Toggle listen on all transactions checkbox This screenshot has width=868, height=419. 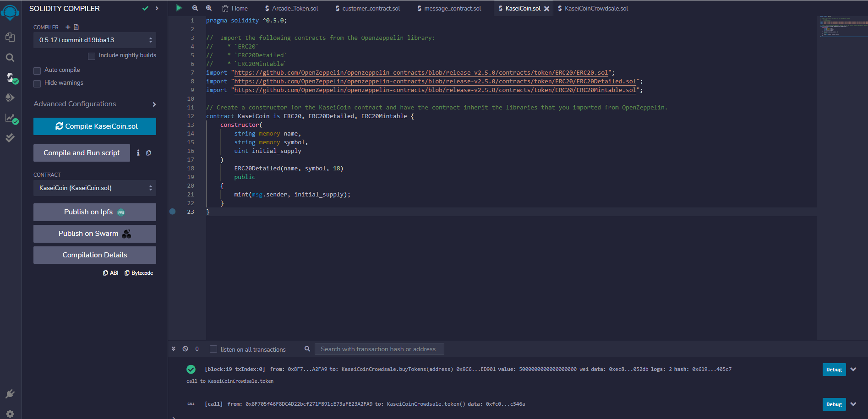tap(213, 349)
